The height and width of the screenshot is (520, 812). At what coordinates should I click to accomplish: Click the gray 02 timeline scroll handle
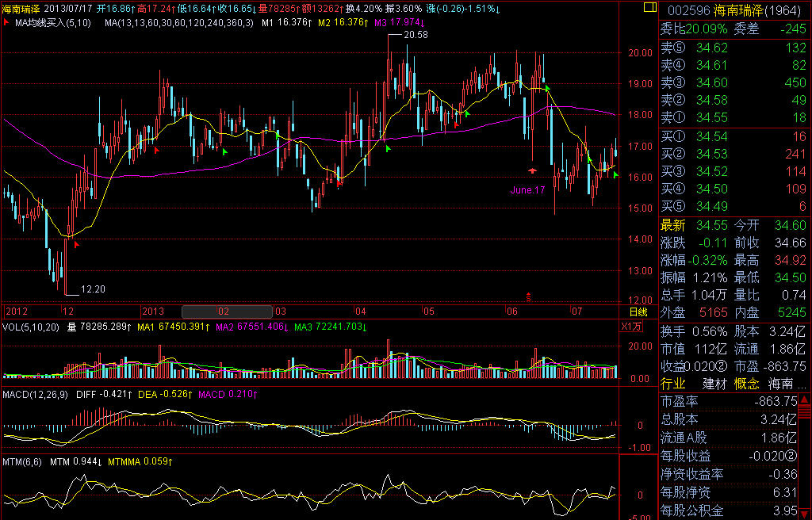tap(227, 312)
